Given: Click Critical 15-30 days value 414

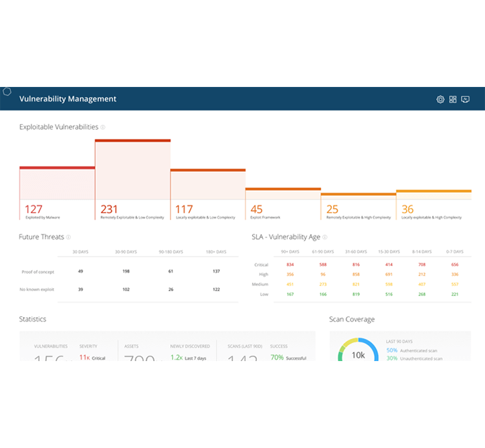Looking at the screenshot, I should pyautogui.click(x=389, y=265).
